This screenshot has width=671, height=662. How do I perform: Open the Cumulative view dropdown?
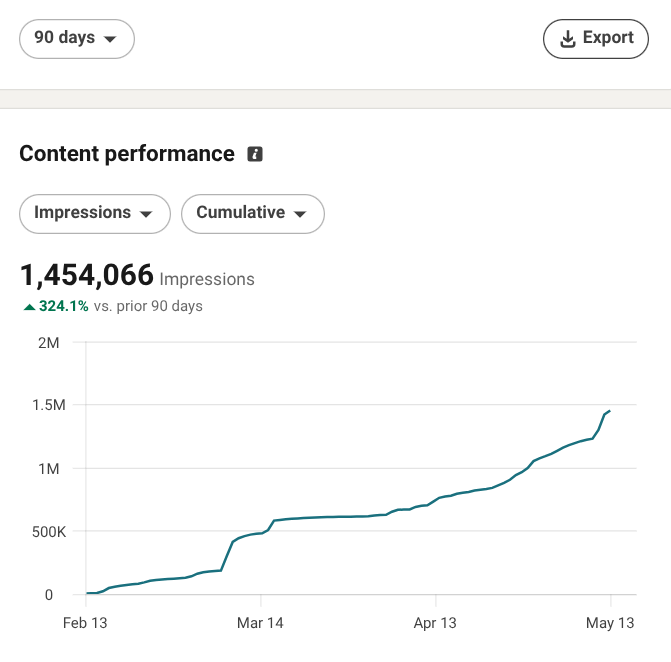point(252,214)
